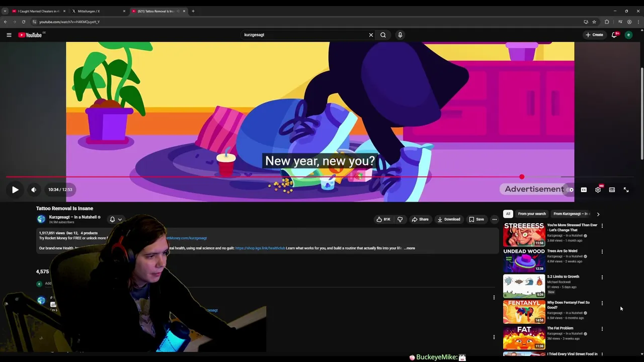Show more filter chips with the arrow

(x=598, y=214)
